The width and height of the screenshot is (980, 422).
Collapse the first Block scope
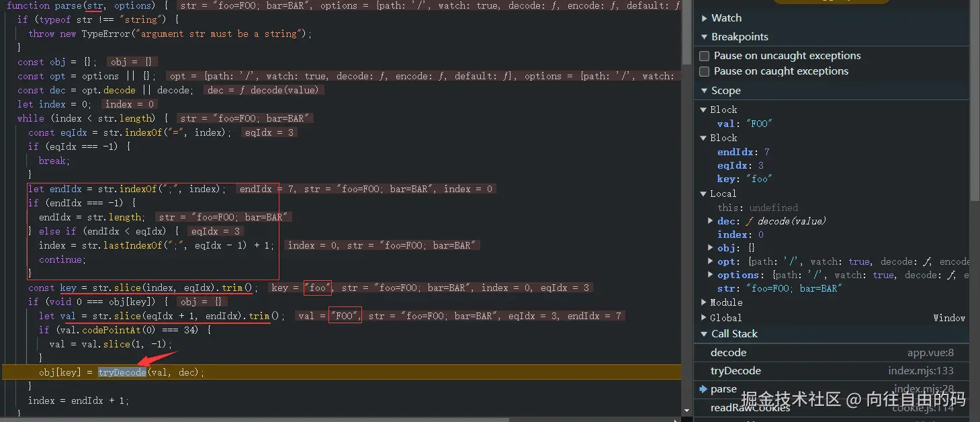click(704, 109)
